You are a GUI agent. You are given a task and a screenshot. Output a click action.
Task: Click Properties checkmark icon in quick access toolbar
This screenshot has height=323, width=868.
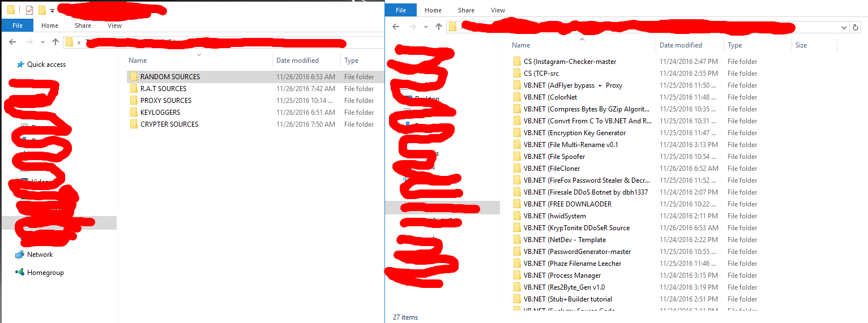click(x=29, y=10)
